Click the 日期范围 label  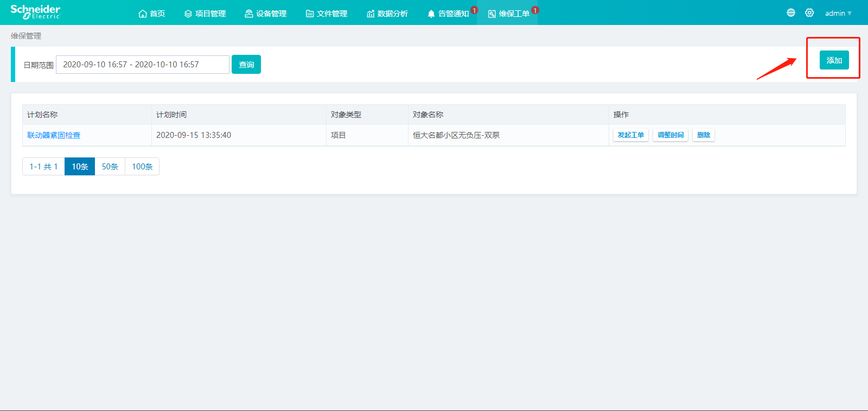coord(39,65)
